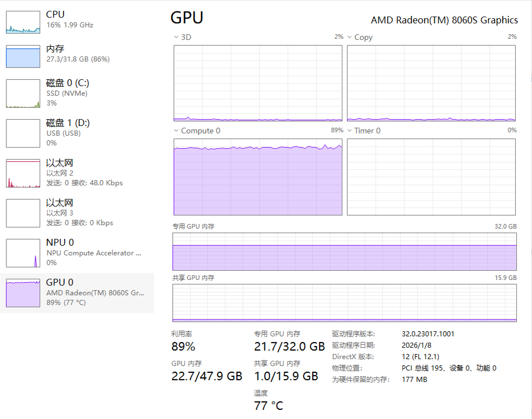Screen dimensions: 532x419
Task: Select the GPU 0 sidebar graph
Action: point(23,293)
